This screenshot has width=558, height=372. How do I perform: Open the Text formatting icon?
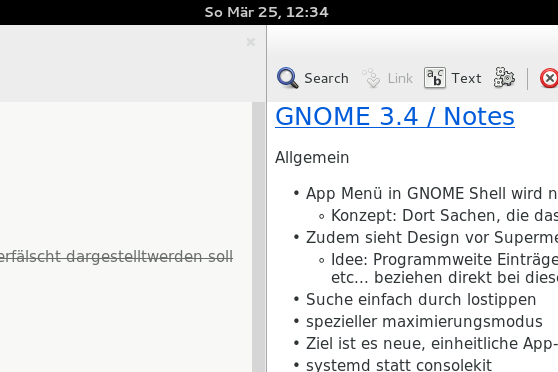[435, 78]
